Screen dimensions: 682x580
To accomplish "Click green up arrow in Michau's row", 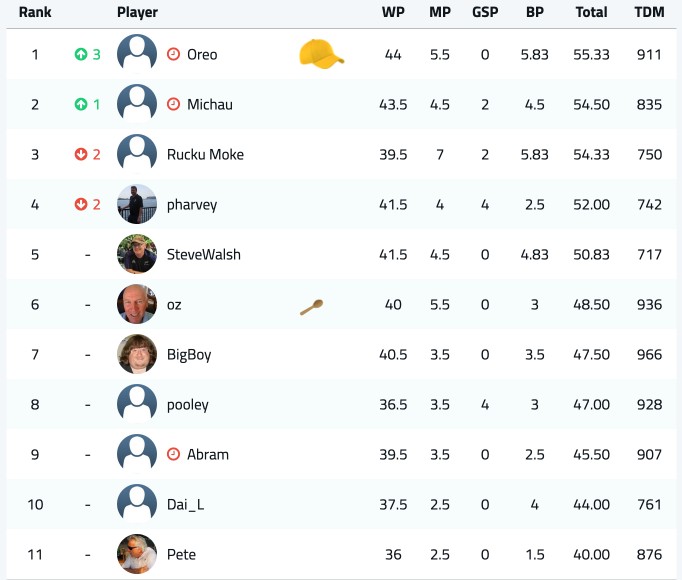I will coord(80,104).
